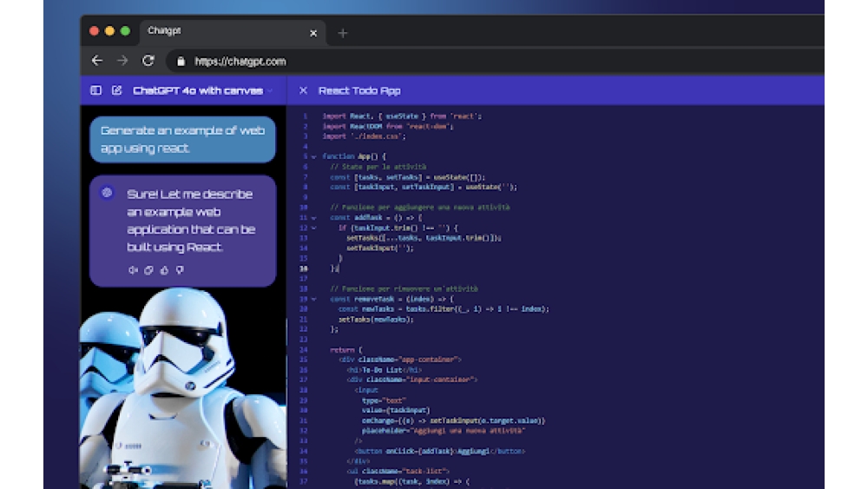Reload the page with the refresh icon
Screen dimensions: 868x489
(148, 61)
